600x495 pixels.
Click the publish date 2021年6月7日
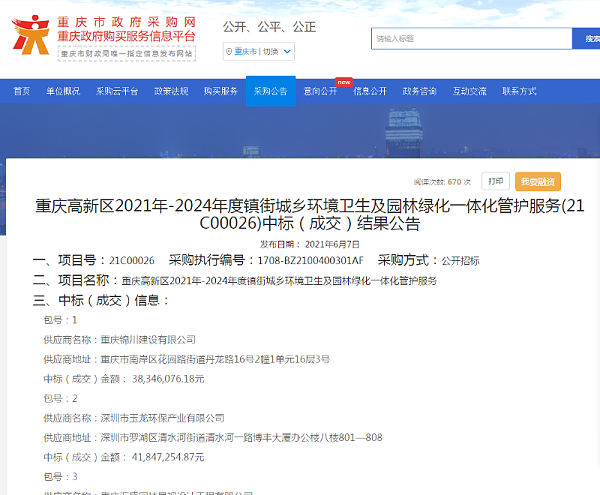tap(332, 244)
